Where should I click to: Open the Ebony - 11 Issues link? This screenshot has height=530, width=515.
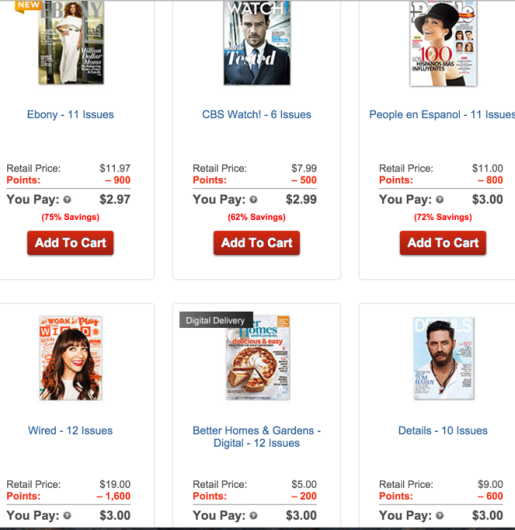70,115
